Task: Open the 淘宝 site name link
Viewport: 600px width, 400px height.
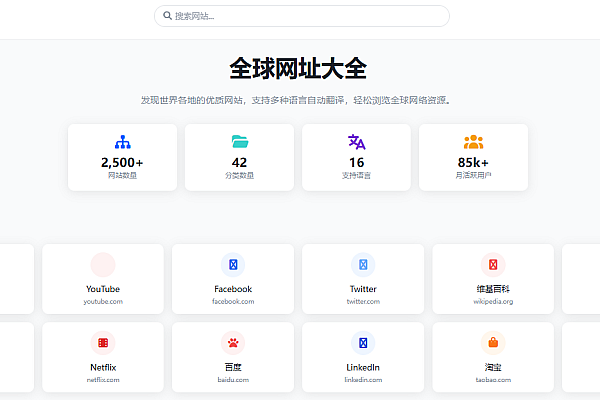Action: tap(493, 367)
